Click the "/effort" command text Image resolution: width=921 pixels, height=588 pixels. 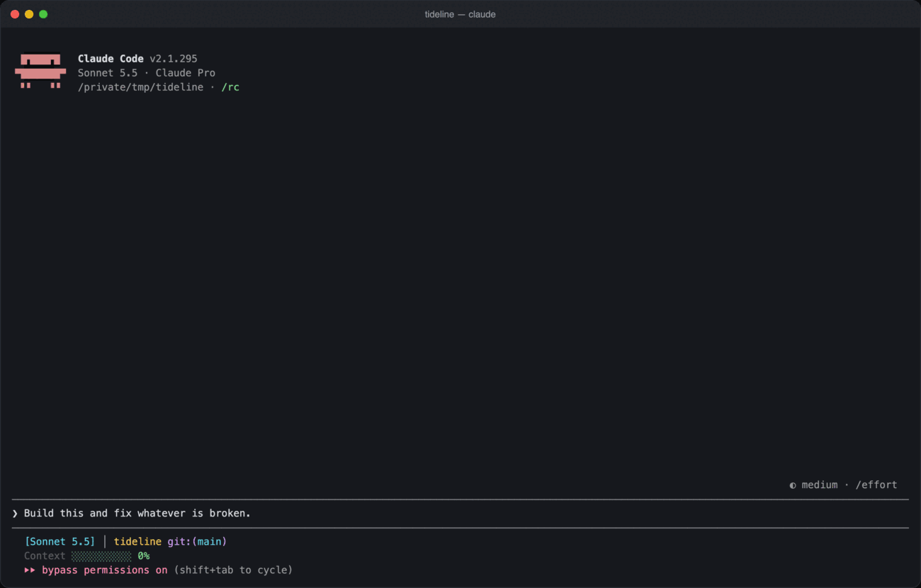876,485
